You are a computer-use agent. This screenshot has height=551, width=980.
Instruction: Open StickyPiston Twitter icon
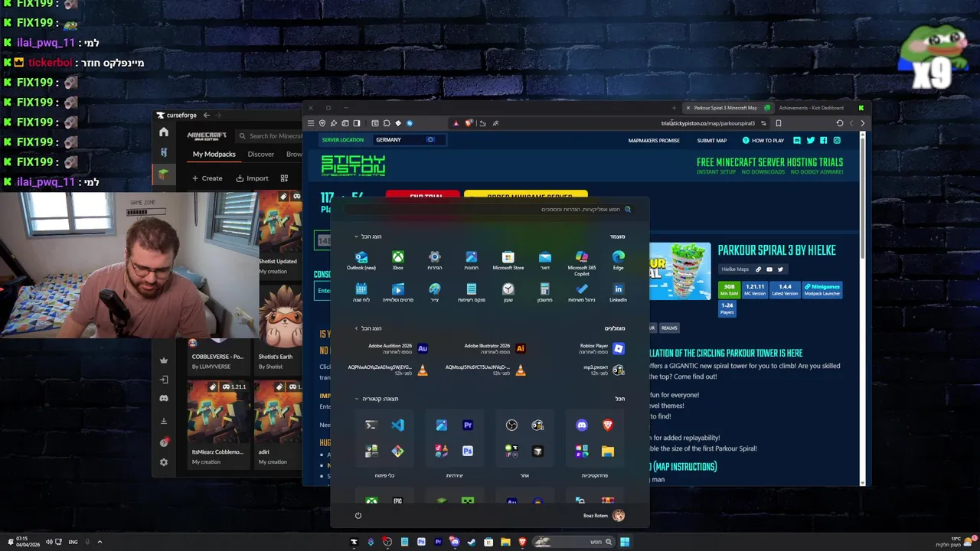pos(810,140)
